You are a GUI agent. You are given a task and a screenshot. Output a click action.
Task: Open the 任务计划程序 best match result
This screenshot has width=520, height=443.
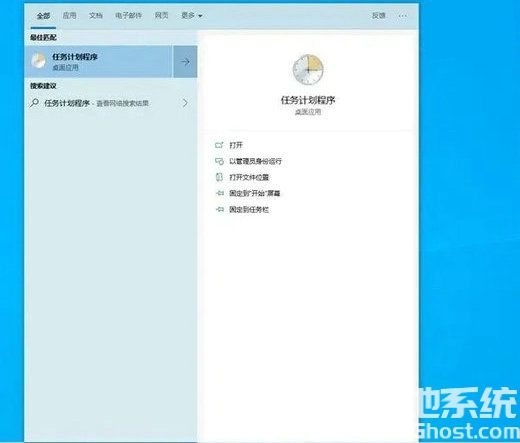[x=98, y=62]
